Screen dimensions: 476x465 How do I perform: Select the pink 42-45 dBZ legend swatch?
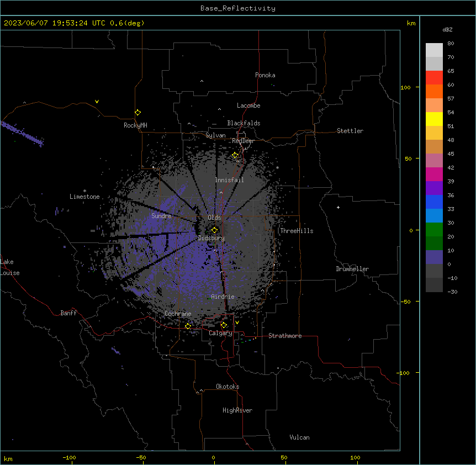[434, 161]
